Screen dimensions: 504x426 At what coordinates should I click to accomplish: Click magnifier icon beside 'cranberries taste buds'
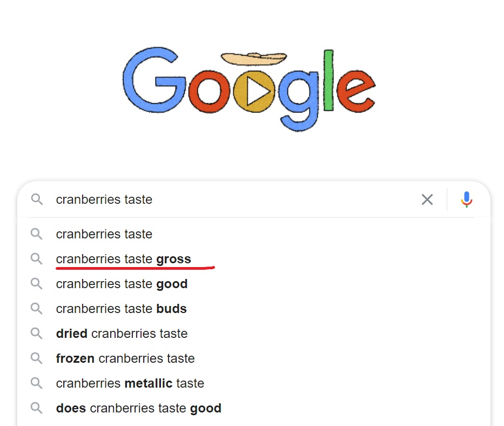36,309
